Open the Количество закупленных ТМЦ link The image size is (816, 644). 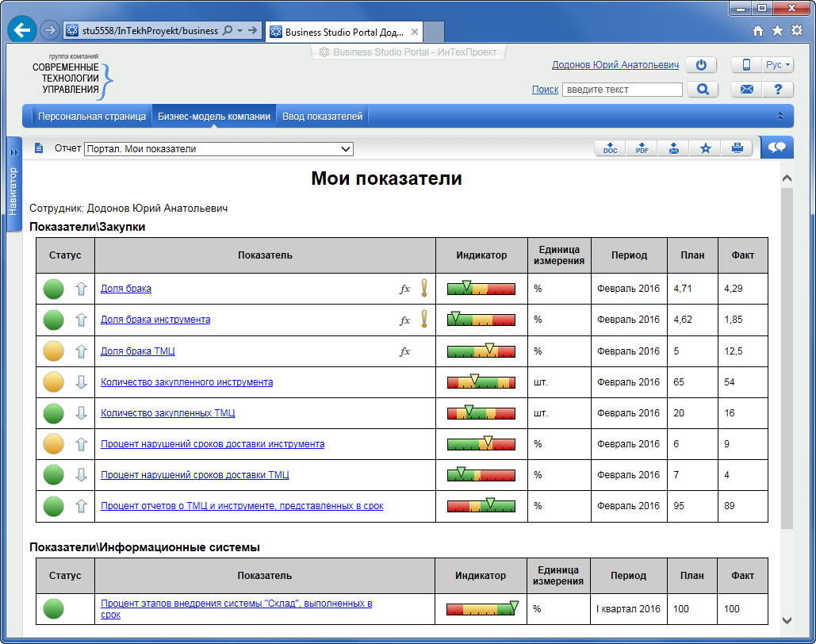pos(167,413)
